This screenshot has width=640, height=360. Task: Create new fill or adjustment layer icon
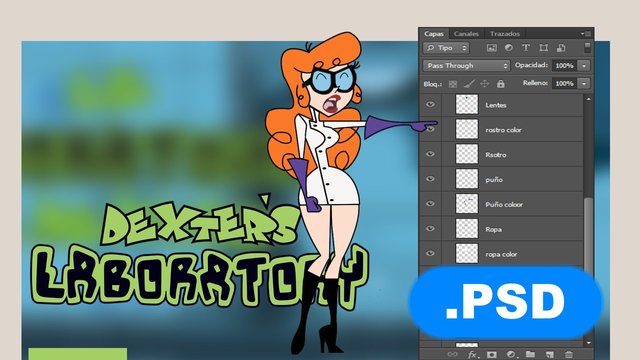click(x=511, y=354)
